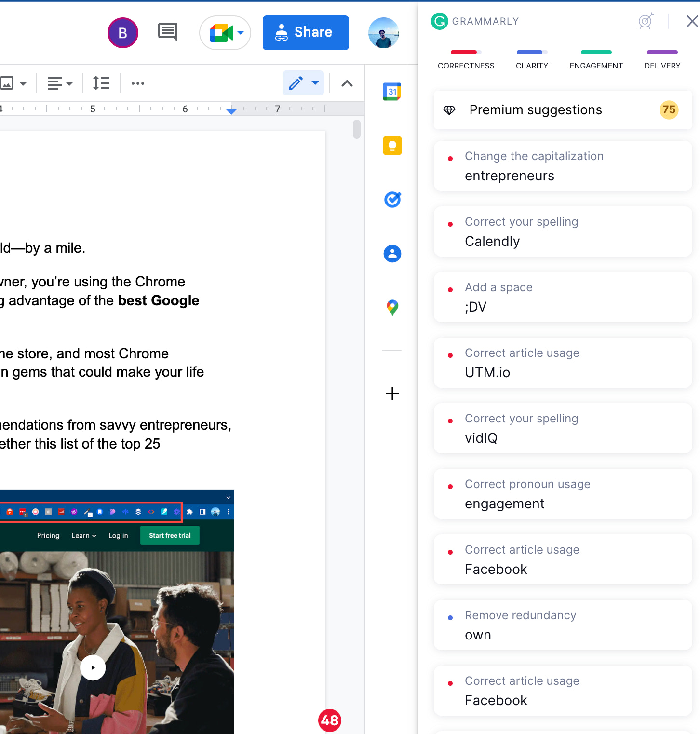This screenshot has width=700, height=734.
Task: Click the Google Meet camera icon
Action: (220, 32)
